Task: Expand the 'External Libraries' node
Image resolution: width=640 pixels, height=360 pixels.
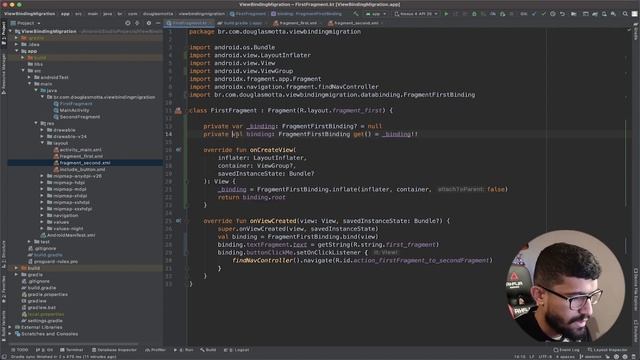Action: pyautogui.click(x=11, y=327)
